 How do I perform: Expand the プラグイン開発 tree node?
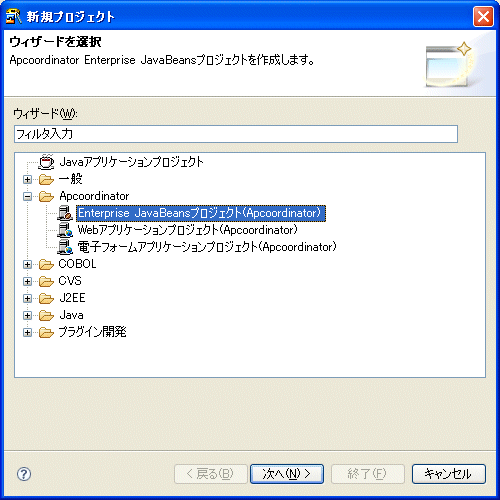tap(28, 333)
